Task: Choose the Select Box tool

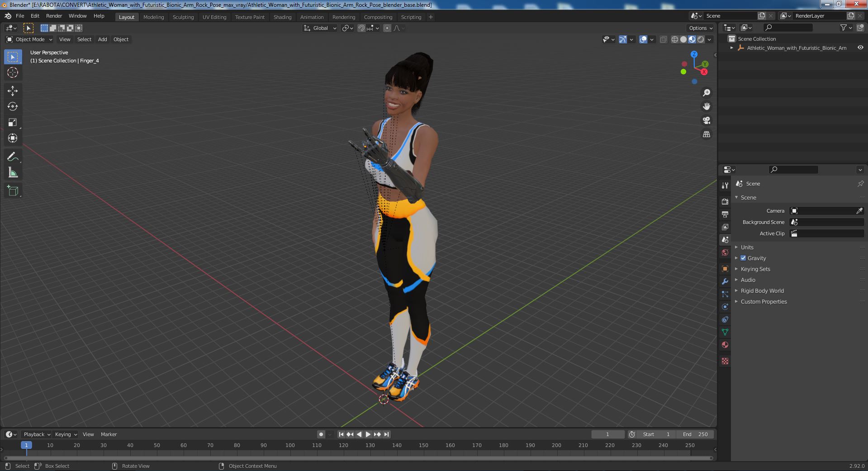Action: pos(13,57)
